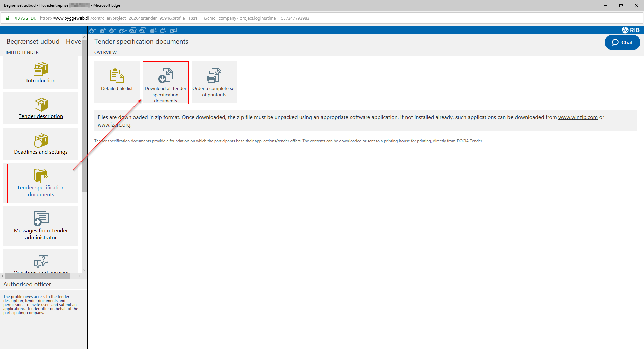
Task: Click sidebar horizontal scrollbar right arrow
Action: click(79, 276)
